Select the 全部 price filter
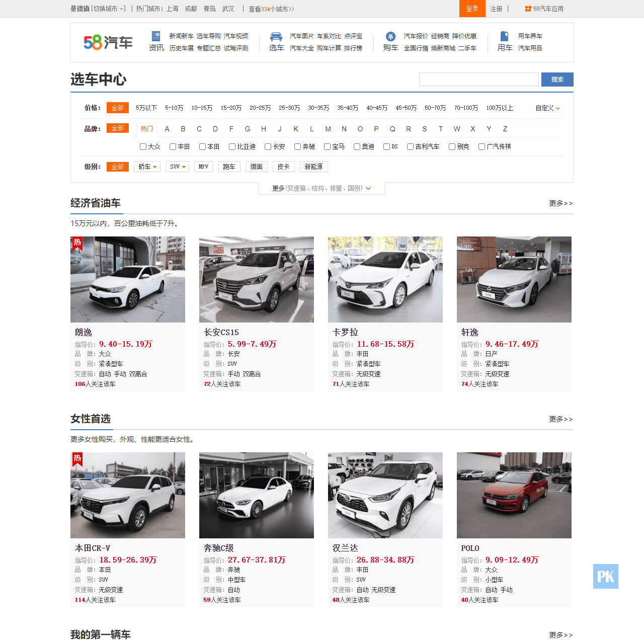 pyautogui.click(x=118, y=108)
